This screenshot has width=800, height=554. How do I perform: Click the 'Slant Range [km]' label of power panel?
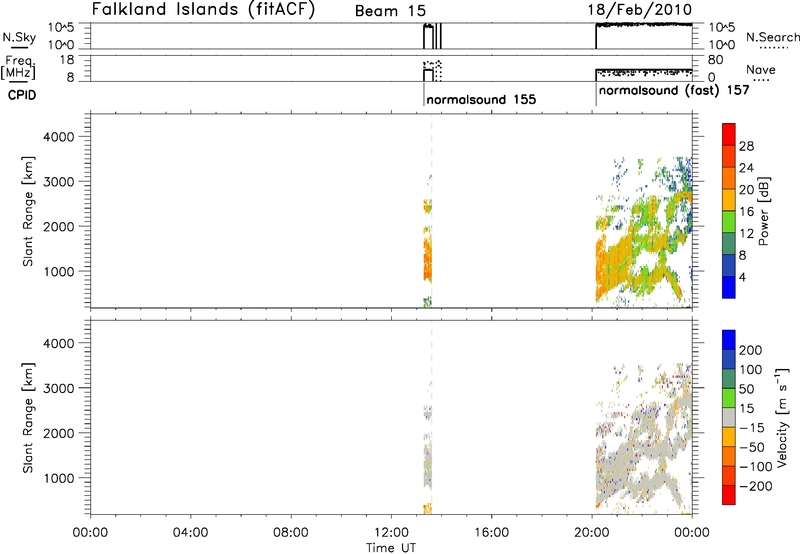click(28, 211)
